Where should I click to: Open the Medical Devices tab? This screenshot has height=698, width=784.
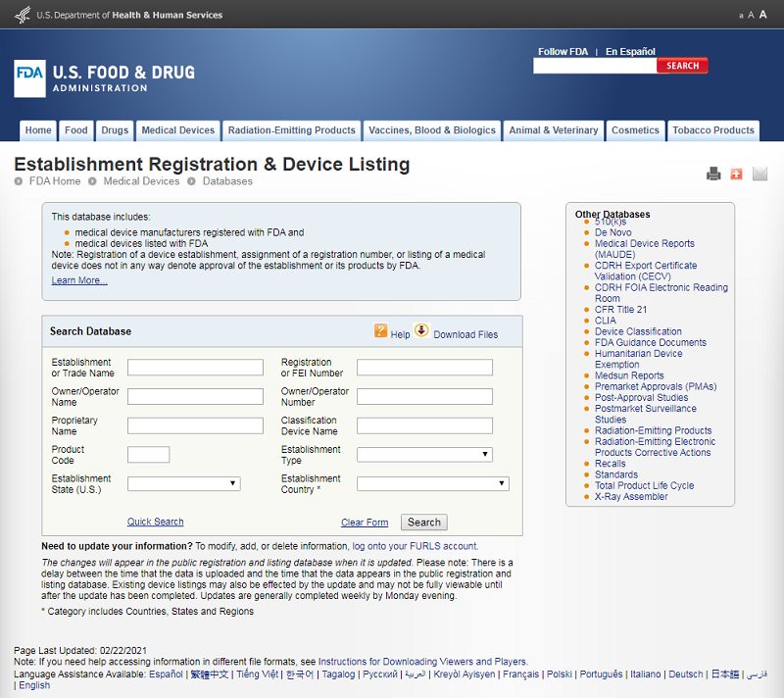pos(177,130)
